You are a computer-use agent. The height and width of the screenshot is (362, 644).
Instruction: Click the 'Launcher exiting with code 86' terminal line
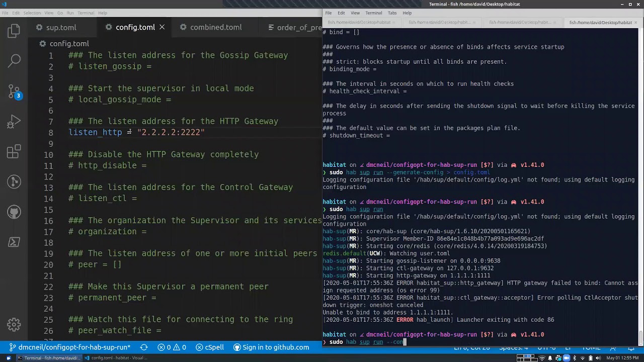438,320
